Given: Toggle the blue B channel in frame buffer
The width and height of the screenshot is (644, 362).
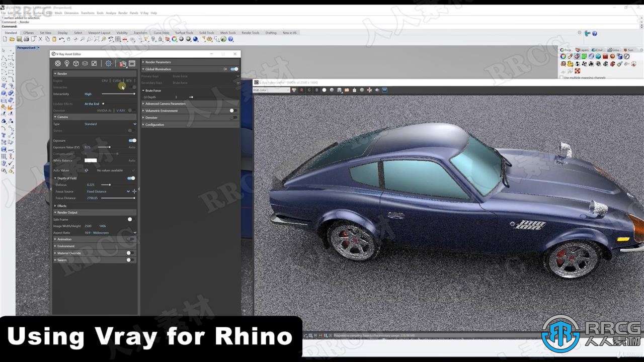Looking at the screenshot, I should (x=316, y=90).
